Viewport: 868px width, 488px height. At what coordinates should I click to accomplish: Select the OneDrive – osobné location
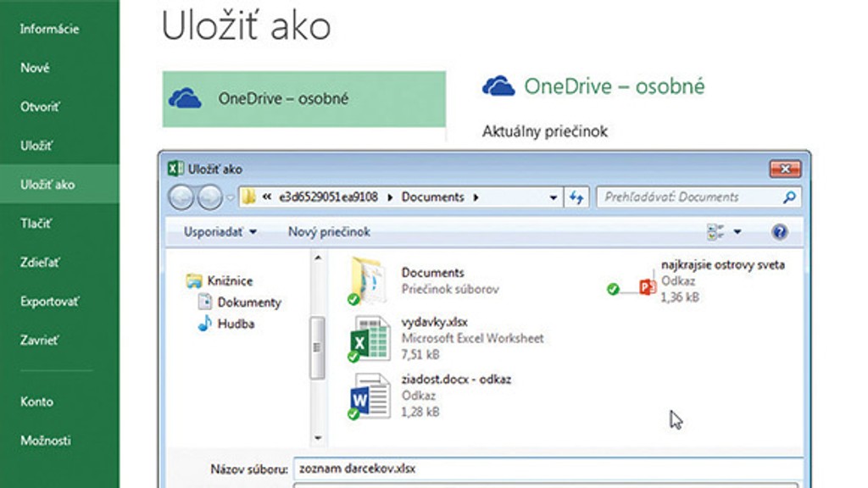303,99
